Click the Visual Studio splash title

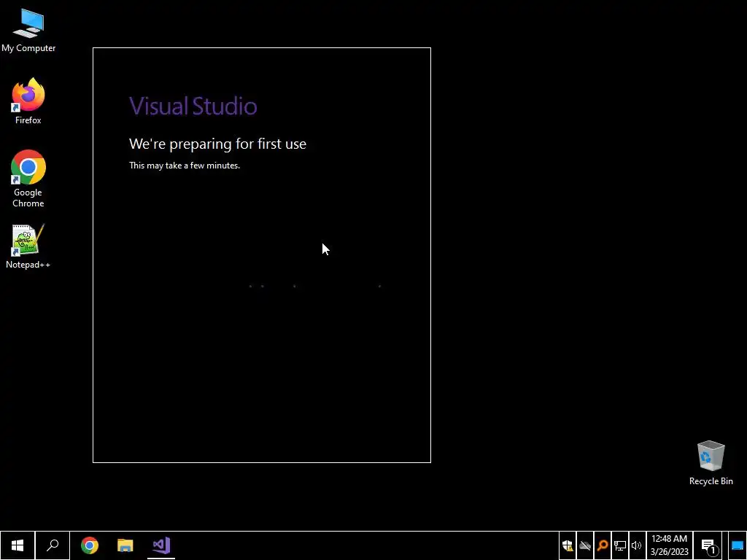(x=193, y=106)
